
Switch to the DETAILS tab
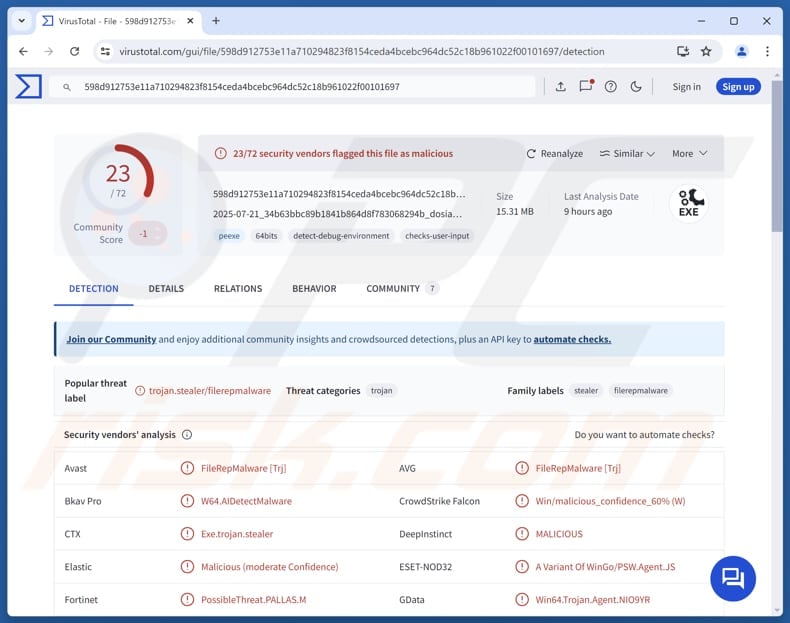[166, 289]
